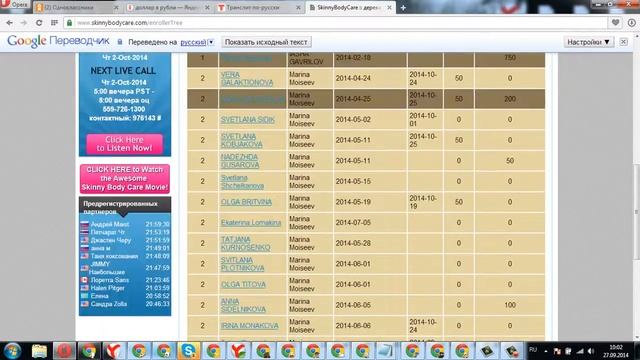Click Here to Listen Now button

(124, 144)
